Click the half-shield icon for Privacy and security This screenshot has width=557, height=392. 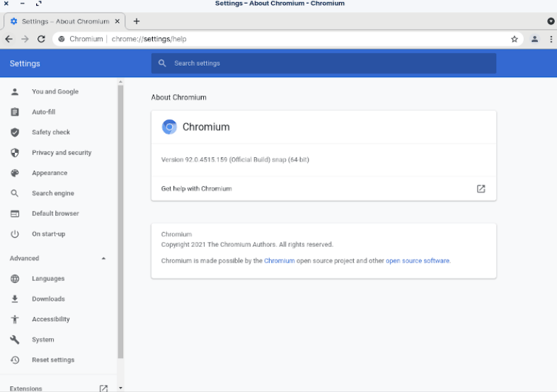click(15, 153)
